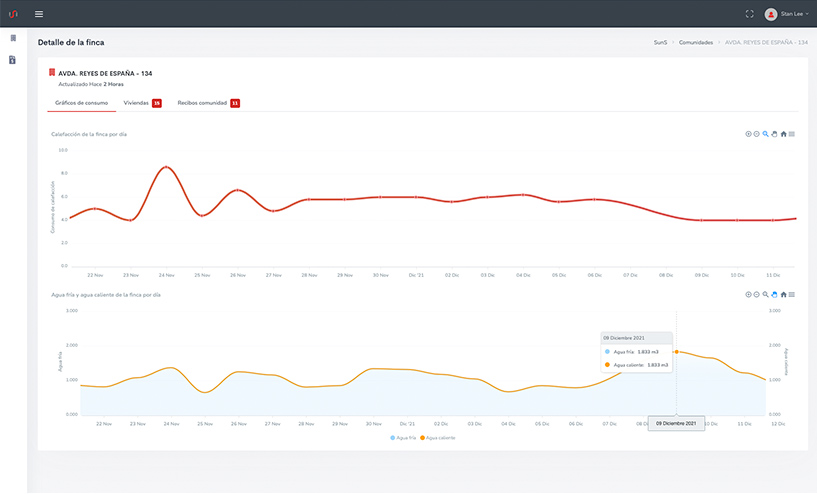Toggle Agua fría series in legend
The width and height of the screenshot is (817, 494).
tap(403, 438)
